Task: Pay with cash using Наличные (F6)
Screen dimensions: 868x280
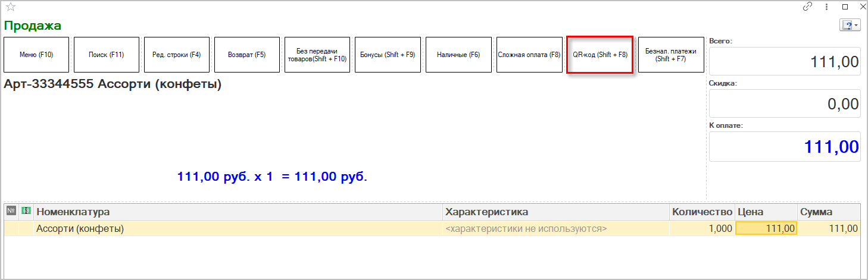Action: [x=458, y=55]
